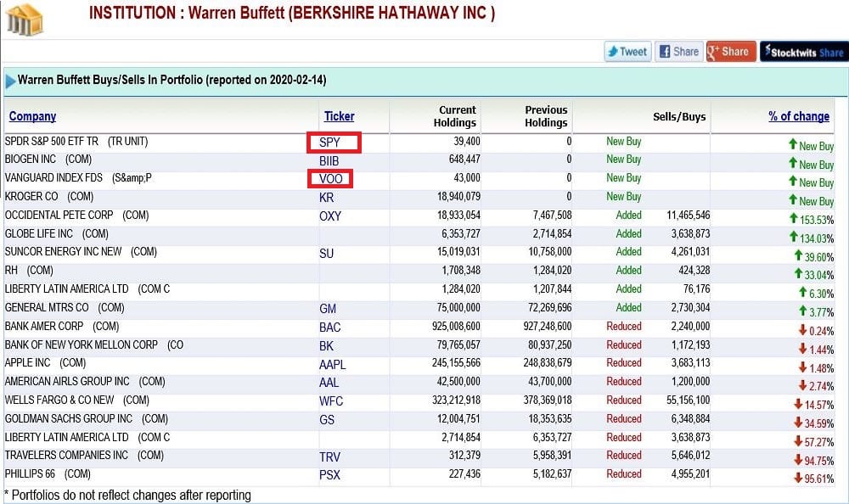Click the Current Holdings column header

[x=455, y=116]
